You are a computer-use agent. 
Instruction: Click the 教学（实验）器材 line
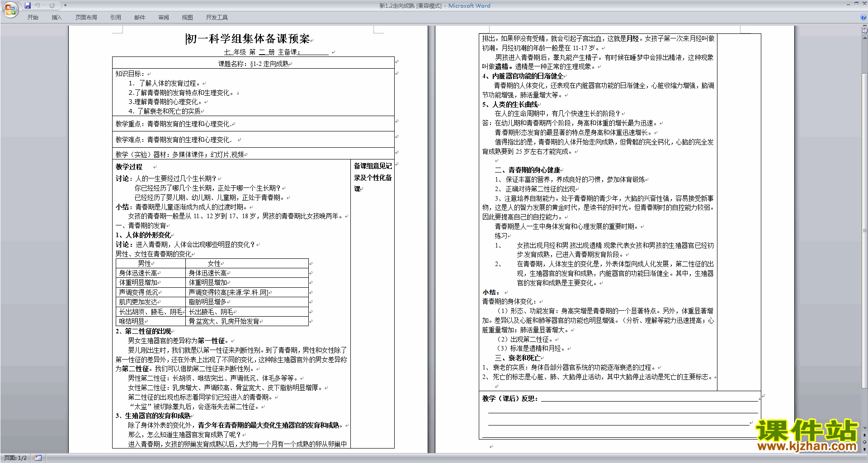(x=179, y=154)
